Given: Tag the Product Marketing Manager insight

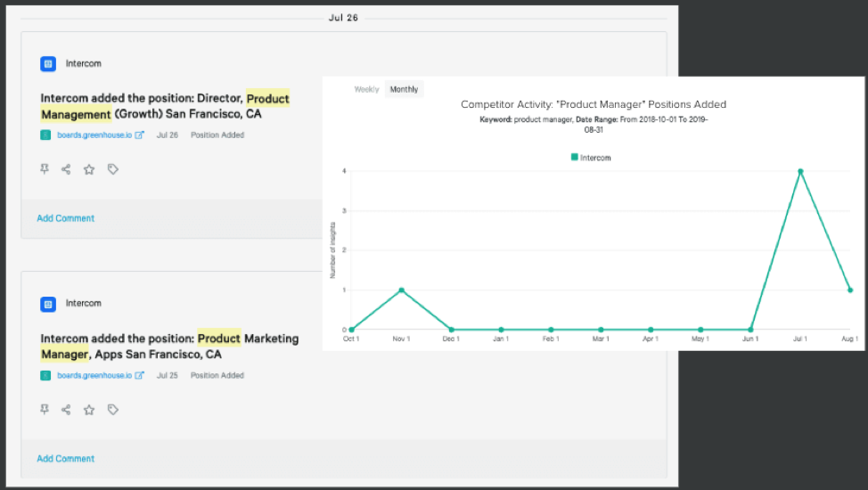Looking at the screenshot, I should (113, 410).
